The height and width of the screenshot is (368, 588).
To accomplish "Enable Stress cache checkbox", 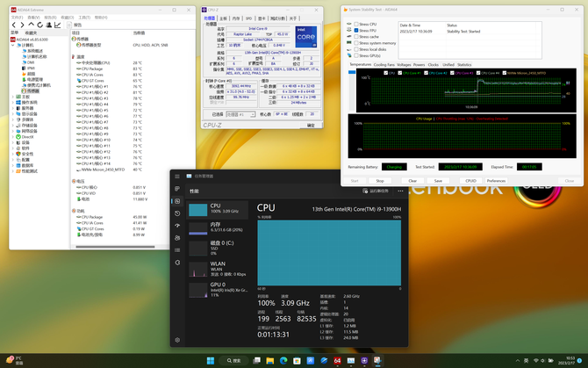I will tap(356, 37).
